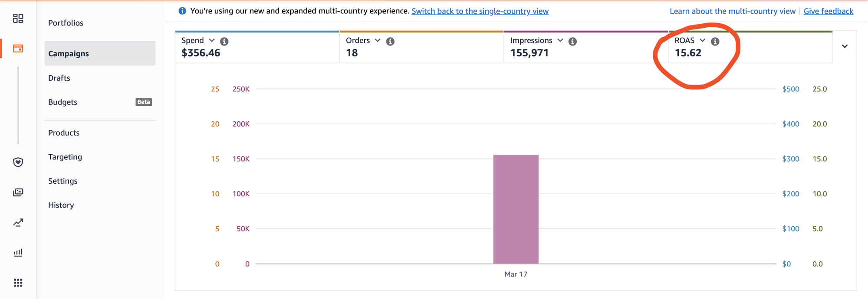Open the Spend metric dropdown
This screenshot has width=868, height=299.
(212, 40)
